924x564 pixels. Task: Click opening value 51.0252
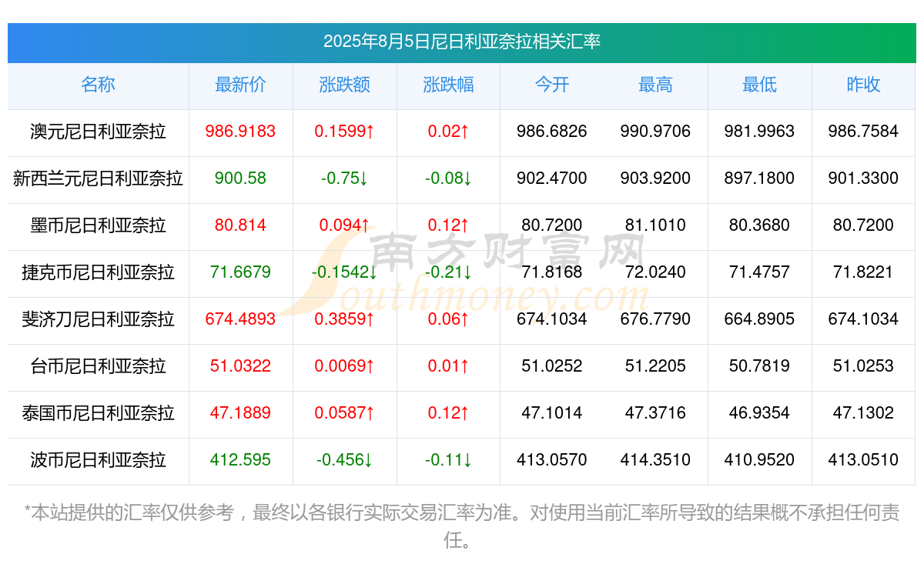pos(552,366)
